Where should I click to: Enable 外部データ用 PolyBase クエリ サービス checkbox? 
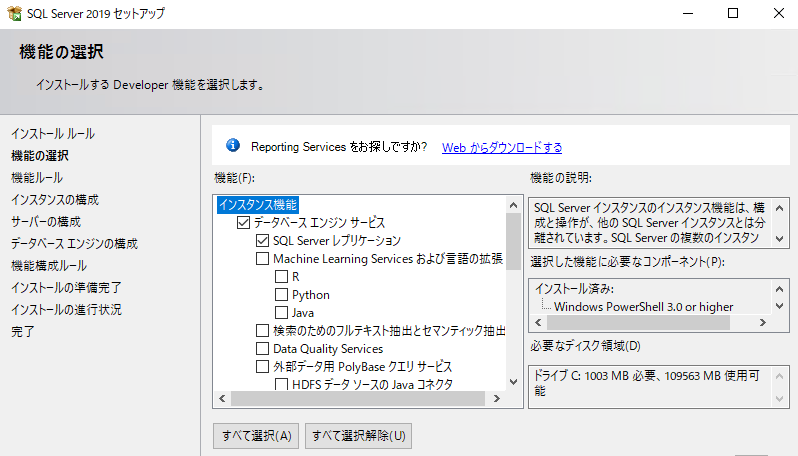coord(262,366)
